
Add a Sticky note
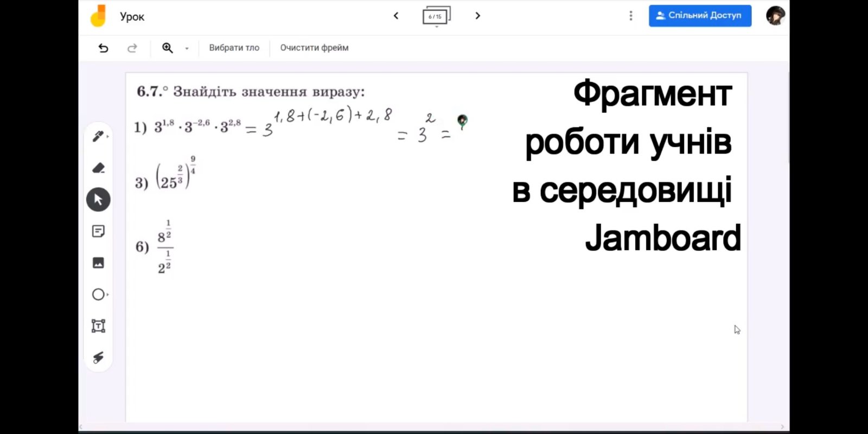tap(98, 232)
